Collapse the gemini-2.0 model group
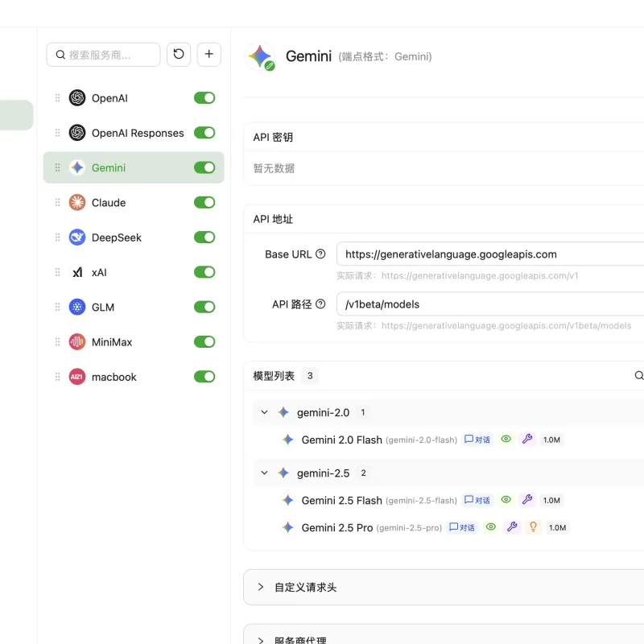This screenshot has height=644, width=644. click(265, 412)
